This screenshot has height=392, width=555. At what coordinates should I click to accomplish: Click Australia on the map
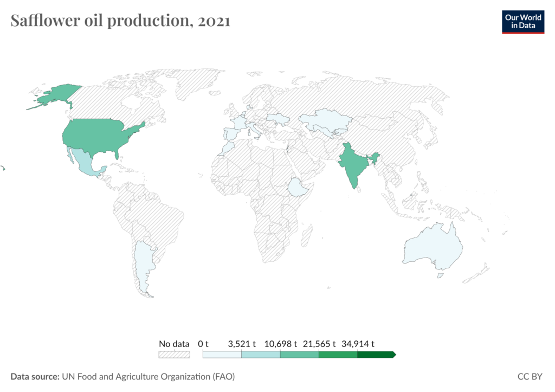pyautogui.click(x=434, y=248)
